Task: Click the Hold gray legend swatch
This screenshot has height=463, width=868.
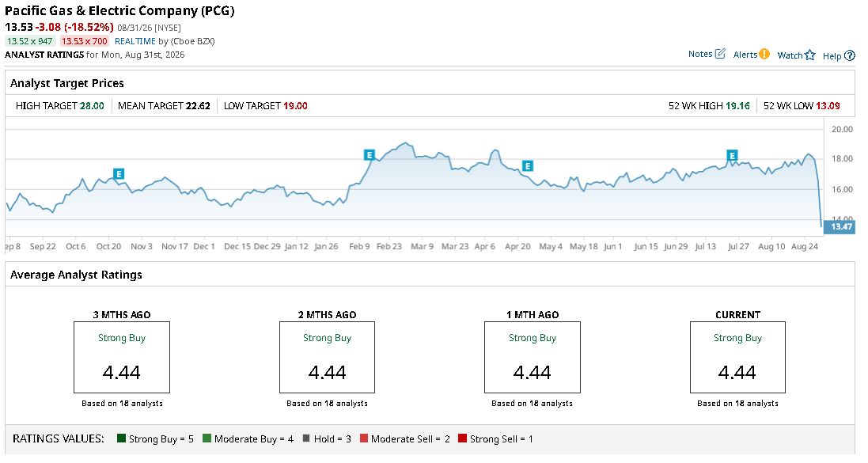Action: pyautogui.click(x=306, y=438)
